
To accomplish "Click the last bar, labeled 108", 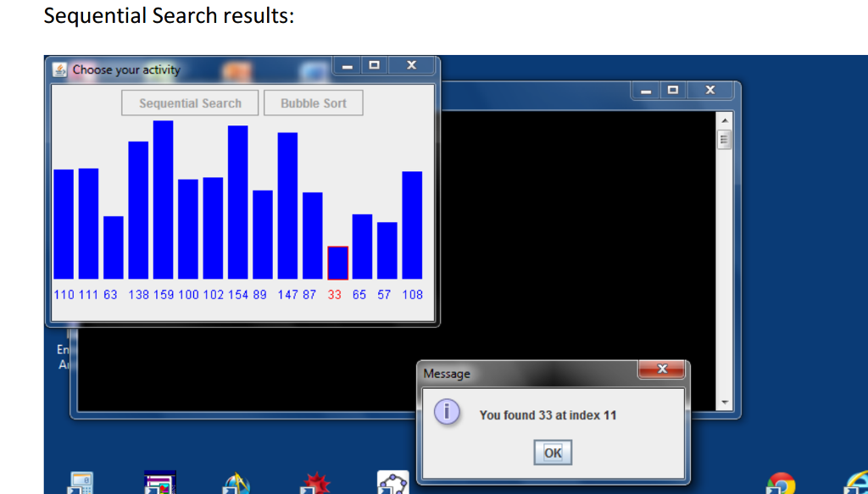I will point(413,225).
